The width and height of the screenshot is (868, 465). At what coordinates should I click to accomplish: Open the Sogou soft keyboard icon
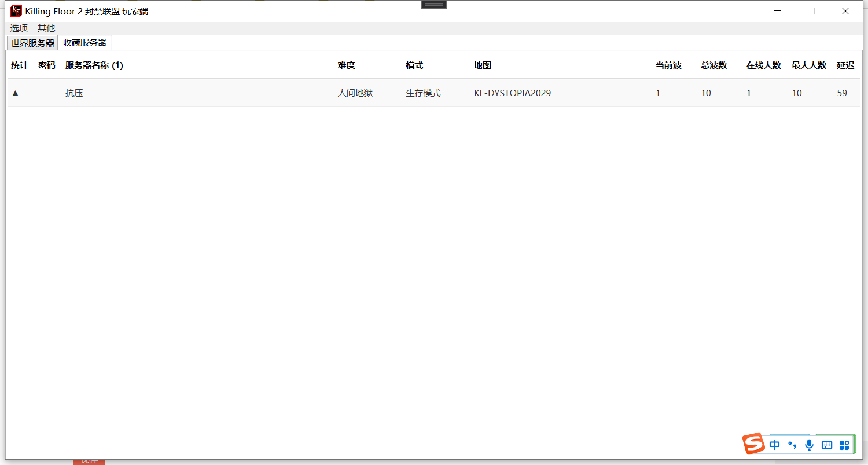[827, 445]
